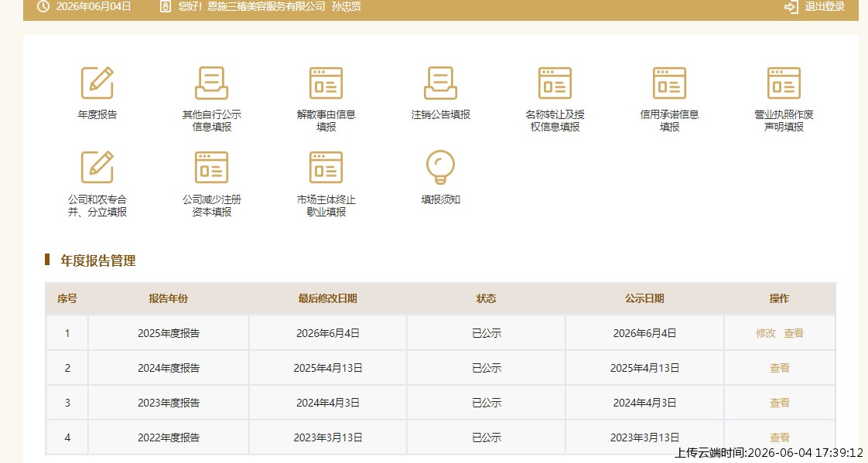Open 填报须知 lightbulb icon
This screenshot has height=463, width=868.
[441, 167]
